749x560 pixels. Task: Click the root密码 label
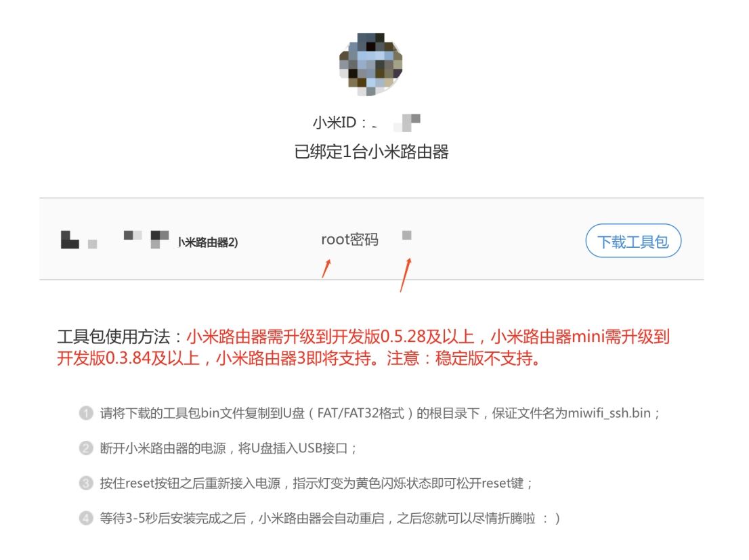(349, 240)
